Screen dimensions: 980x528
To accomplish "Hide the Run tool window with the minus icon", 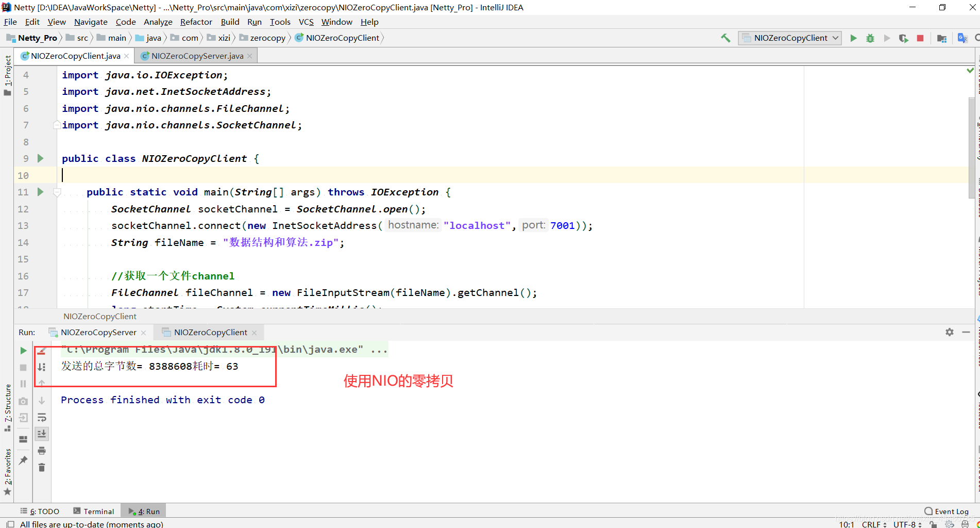I will [x=966, y=332].
